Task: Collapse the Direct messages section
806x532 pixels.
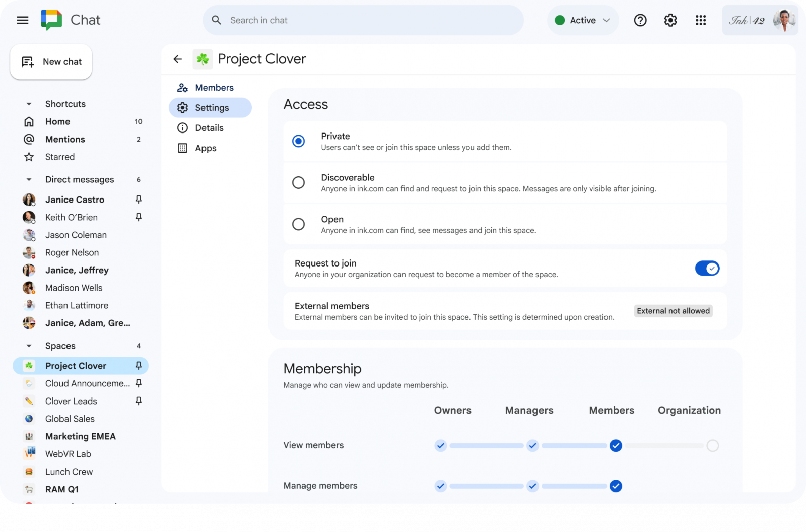Action: [x=29, y=180]
